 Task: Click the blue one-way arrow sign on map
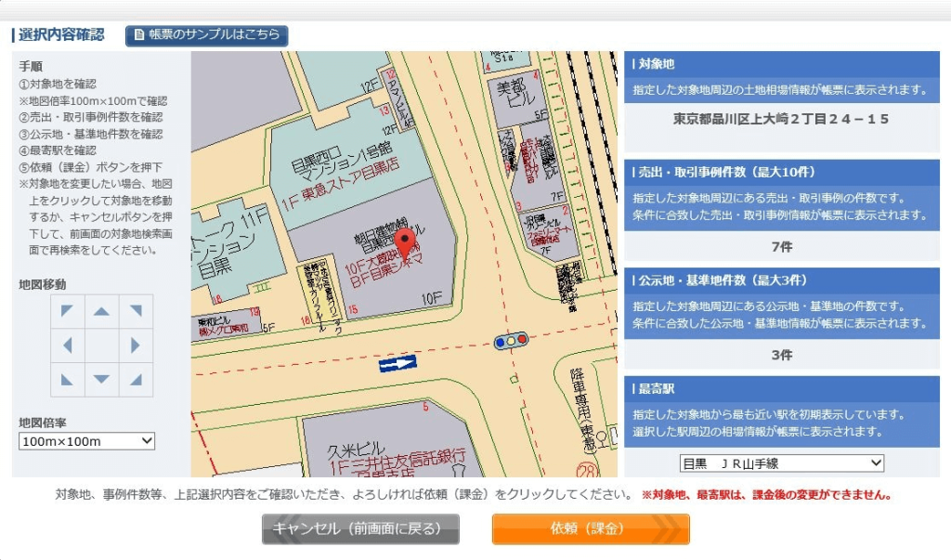click(x=397, y=364)
